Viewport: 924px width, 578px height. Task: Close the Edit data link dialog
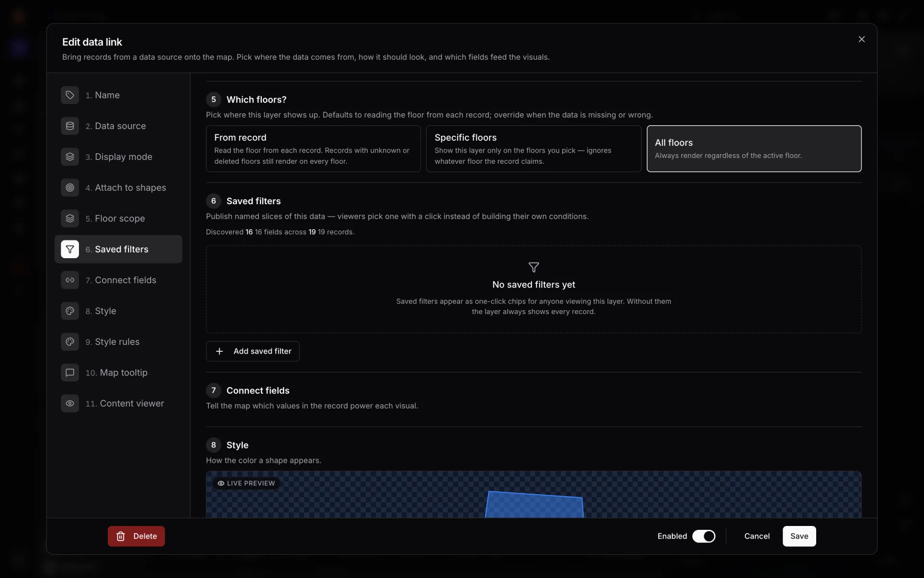[861, 39]
